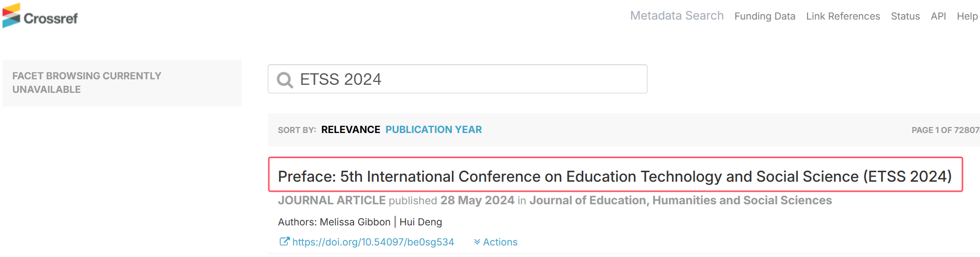Click the magnifier icon in search box
This screenshot has width=980, height=257.
tap(285, 80)
